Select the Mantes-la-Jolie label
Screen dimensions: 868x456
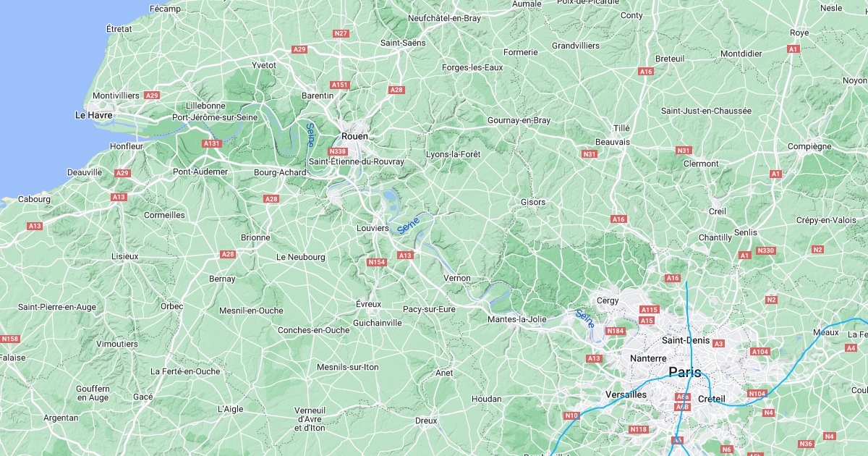(x=517, y=319)
